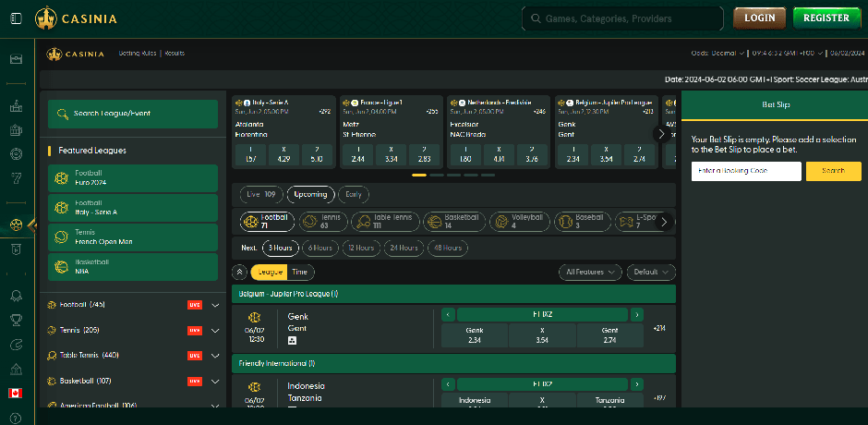
Task: Switch grouping toggle to Time
Action: [300, 272]
